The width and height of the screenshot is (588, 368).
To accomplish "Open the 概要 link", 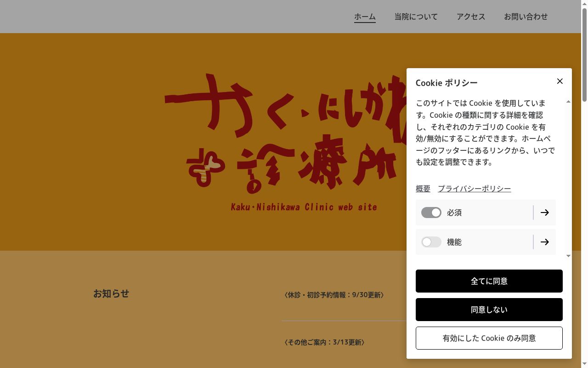I will (x=423, y=189).
